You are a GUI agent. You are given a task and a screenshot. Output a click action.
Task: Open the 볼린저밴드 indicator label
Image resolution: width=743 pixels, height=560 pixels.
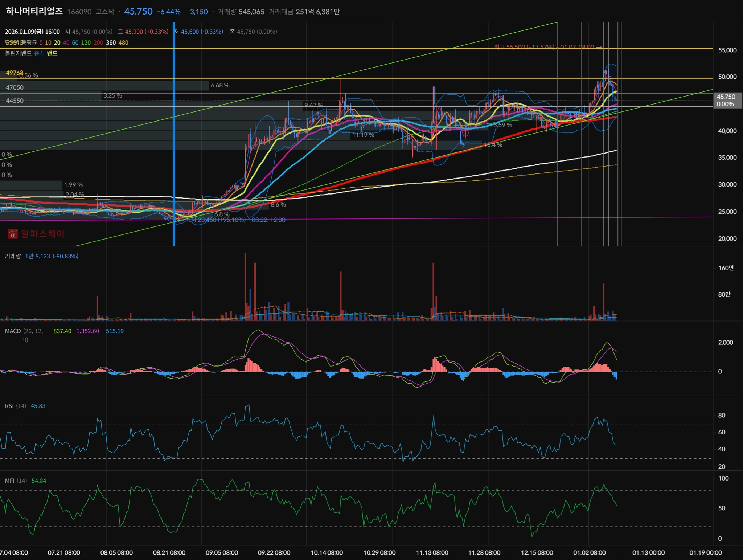[18, 53]
